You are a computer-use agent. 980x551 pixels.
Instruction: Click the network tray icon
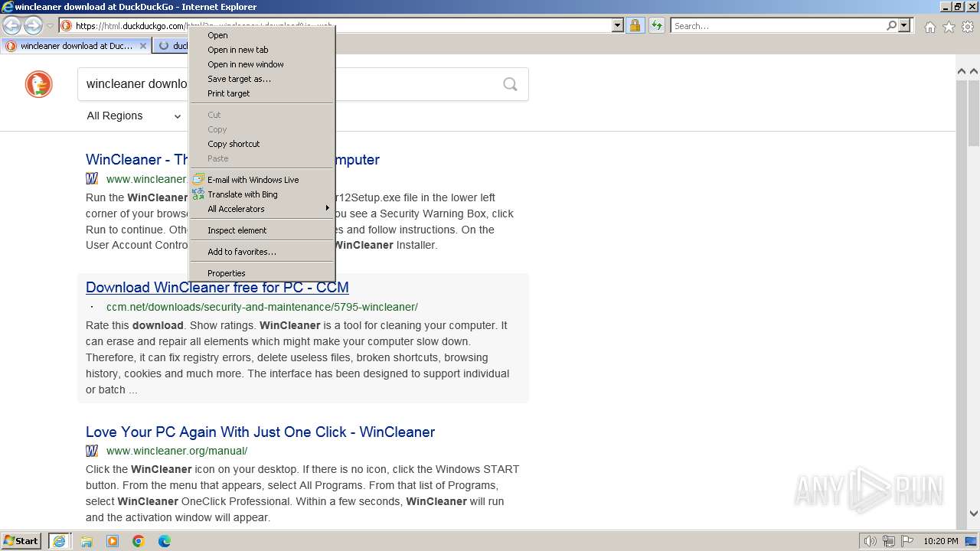pyautogui.click(x=889, y=541)
